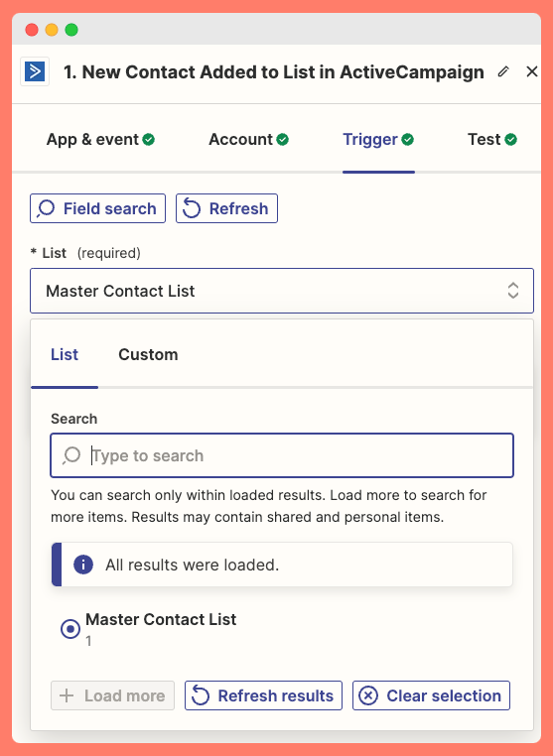The width and height of the screenshot is (553, 756).
Task: Click the magnifier icon in search box
Action: tap(71, 455)
